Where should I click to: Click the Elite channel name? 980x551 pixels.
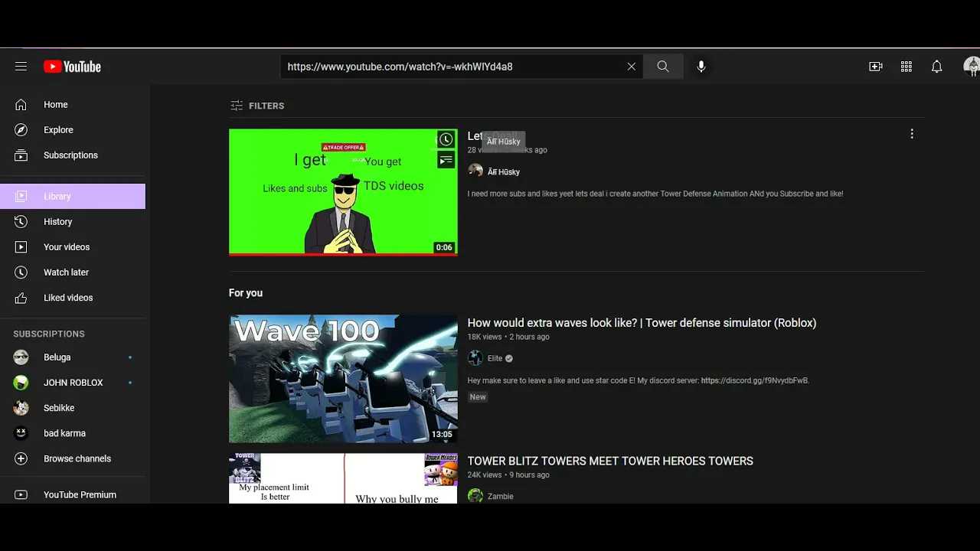click(495, 358)
